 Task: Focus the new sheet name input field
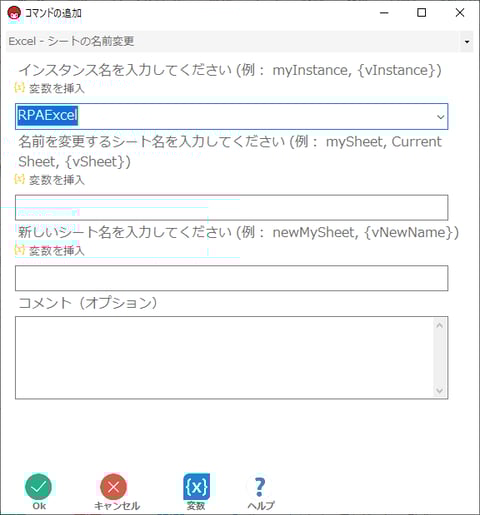point(232,278)
